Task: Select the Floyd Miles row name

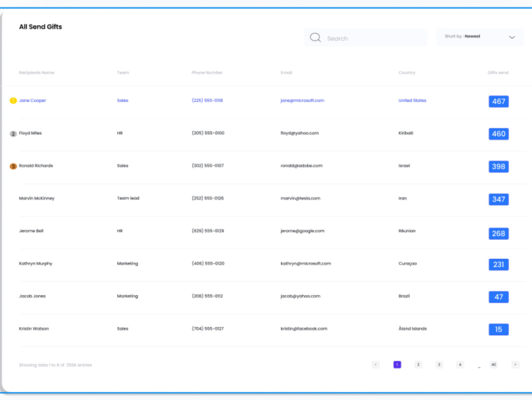Action: pyautogui.click(x=30, y=133)
